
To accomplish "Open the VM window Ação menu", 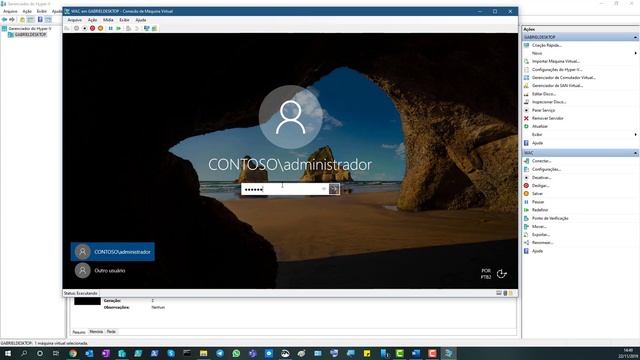I will tap(93, 20).
